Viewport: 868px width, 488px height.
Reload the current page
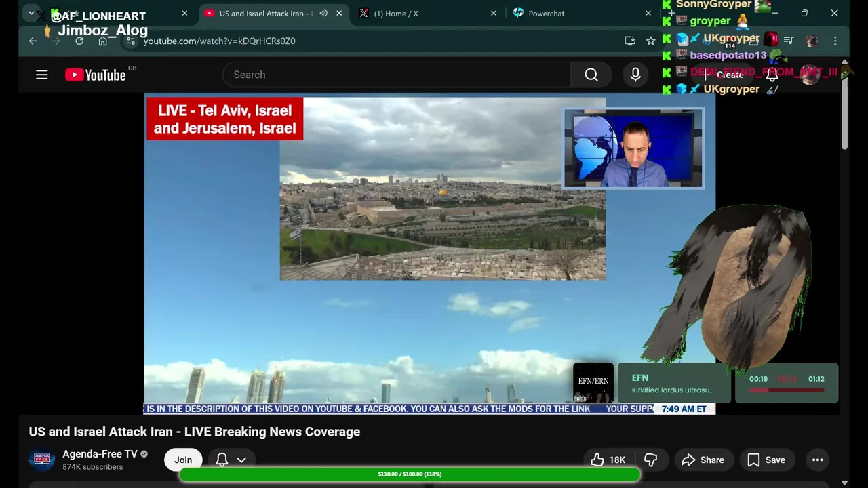click(79, 41)
